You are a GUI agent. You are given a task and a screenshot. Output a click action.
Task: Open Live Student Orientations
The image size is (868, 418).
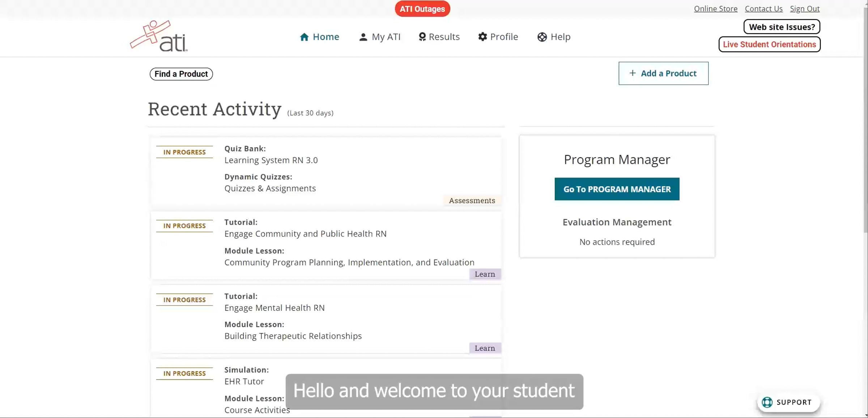coord(769,44)
